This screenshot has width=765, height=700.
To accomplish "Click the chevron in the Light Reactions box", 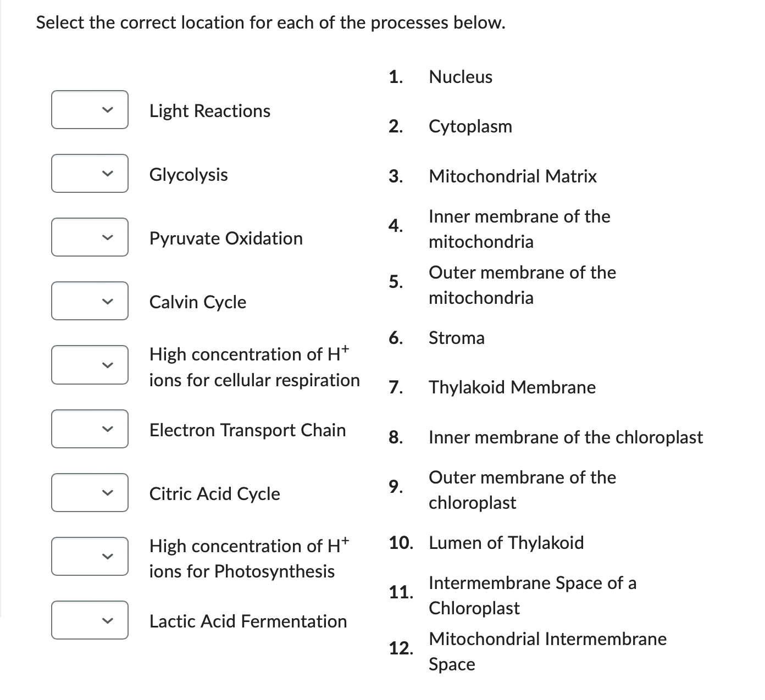I will (108, 110).
